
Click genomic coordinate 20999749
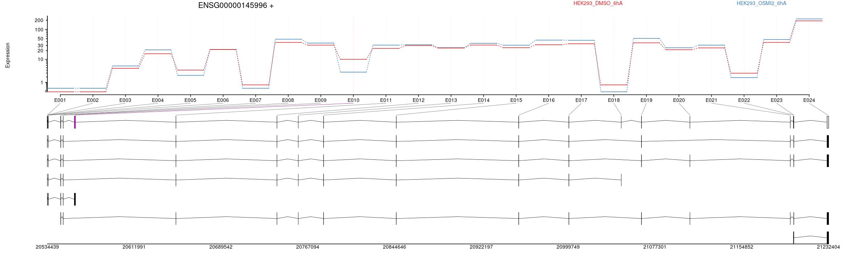(568, 247)
